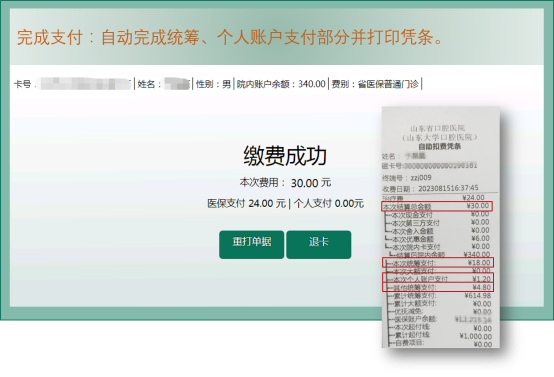
Task: Click the 累计统筹支付 ¥614.98 receipt row
Action: (439, 296)
